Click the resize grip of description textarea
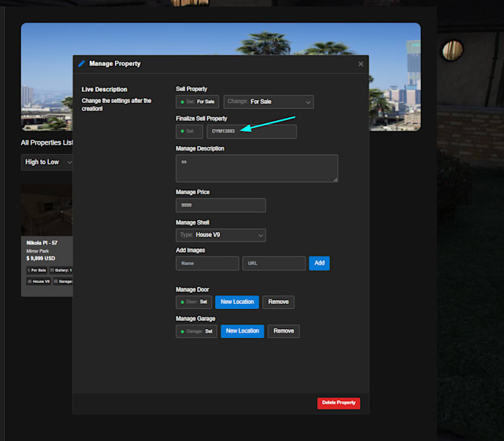This screenshot has width=504, height=441. (335, 180)
